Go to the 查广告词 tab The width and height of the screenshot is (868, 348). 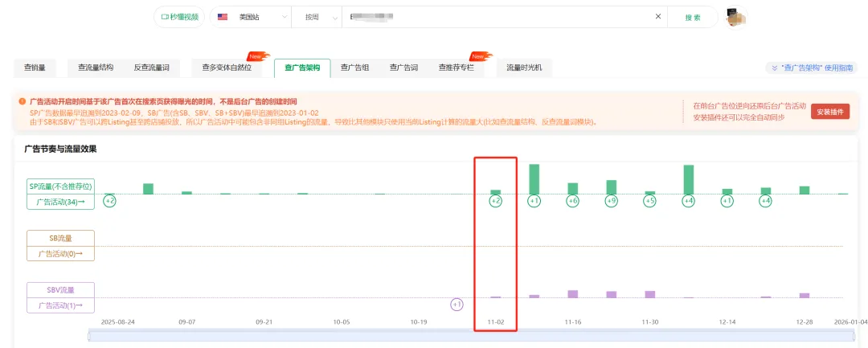pos(403,68)
